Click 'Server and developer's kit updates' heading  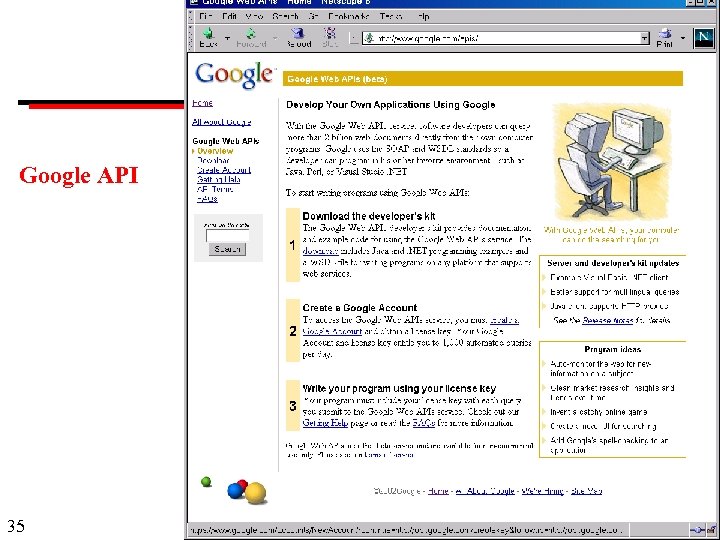613,263
